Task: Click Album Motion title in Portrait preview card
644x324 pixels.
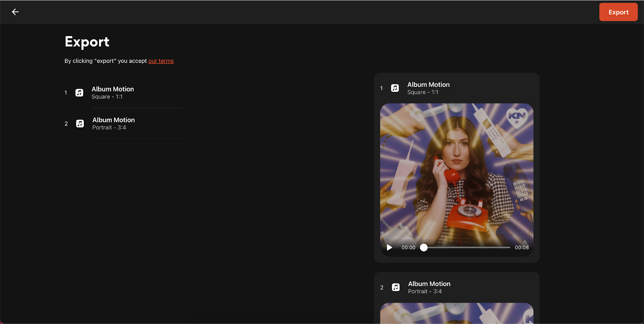Action: pos(429,284)
